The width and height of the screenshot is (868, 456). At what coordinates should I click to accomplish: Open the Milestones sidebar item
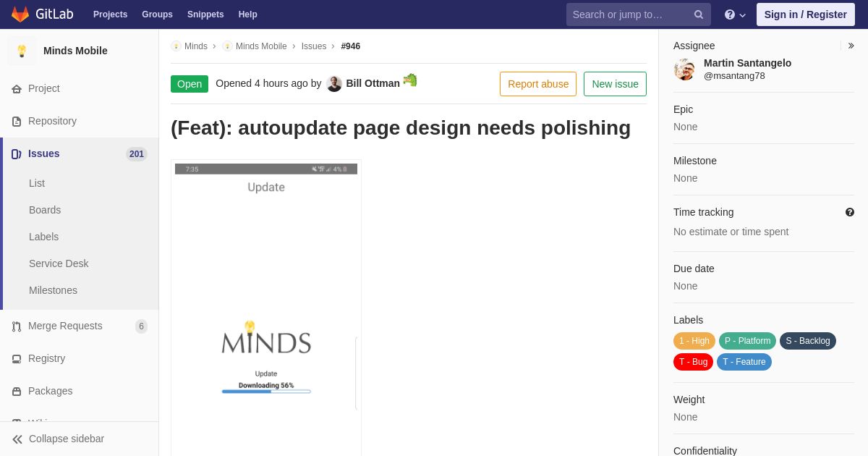[x=53, y=290]
